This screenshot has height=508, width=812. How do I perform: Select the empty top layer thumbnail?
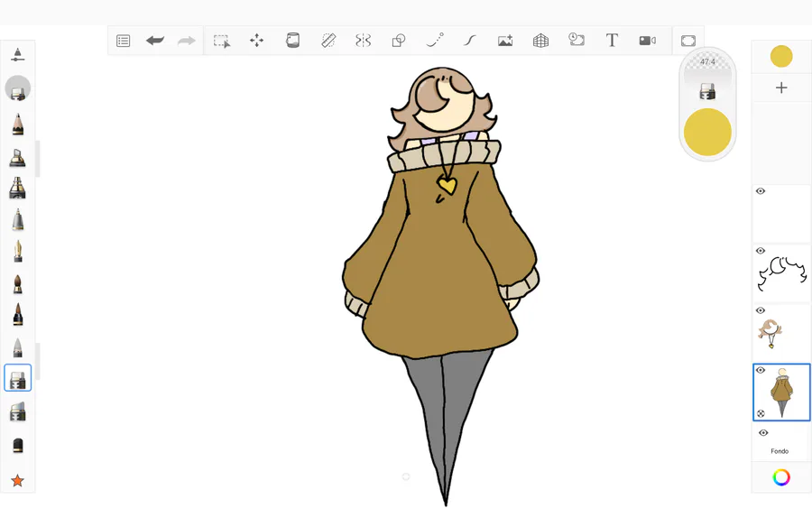tap(781, 213)
